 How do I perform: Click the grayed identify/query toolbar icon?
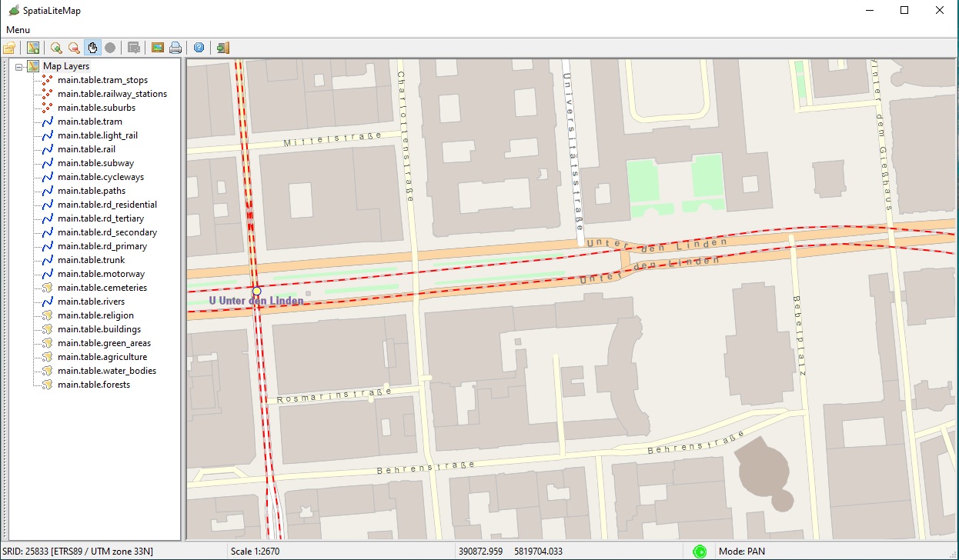[134, 48]
